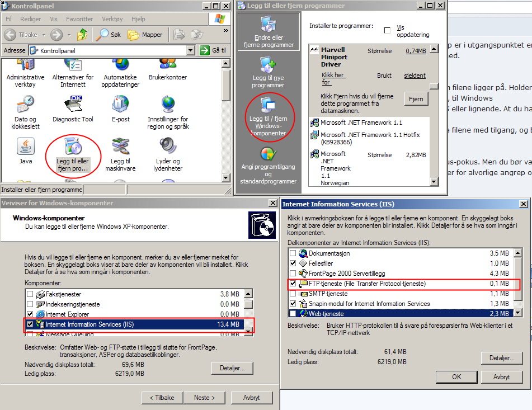This screenshot has width=532, height=410.
Task: Open Hjelp menu
Action: tap(138, 19)
